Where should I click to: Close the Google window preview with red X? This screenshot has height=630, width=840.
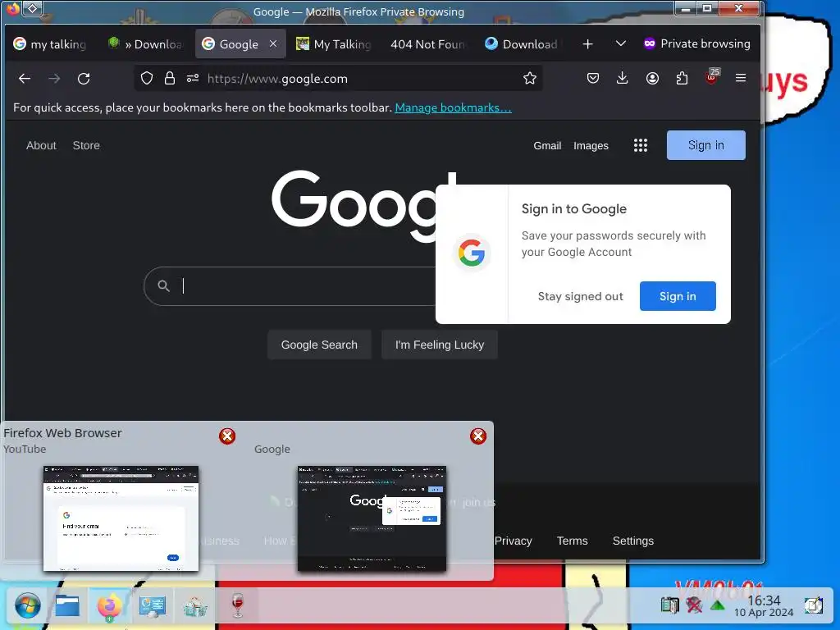coord(478,436)
